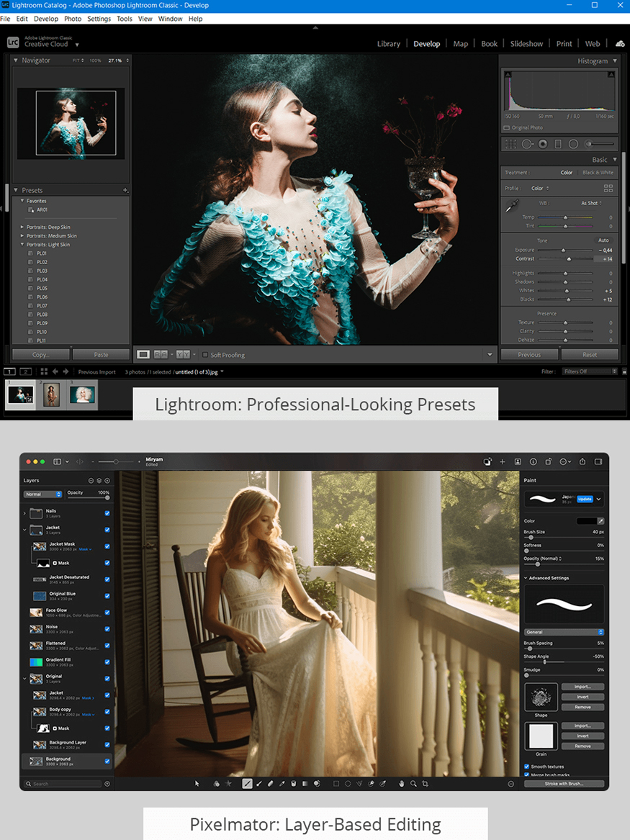This screenshot has height=840, width=630.
Task: Expand the Portraits: Deep Skin preset group
Action: pos(22,227)
